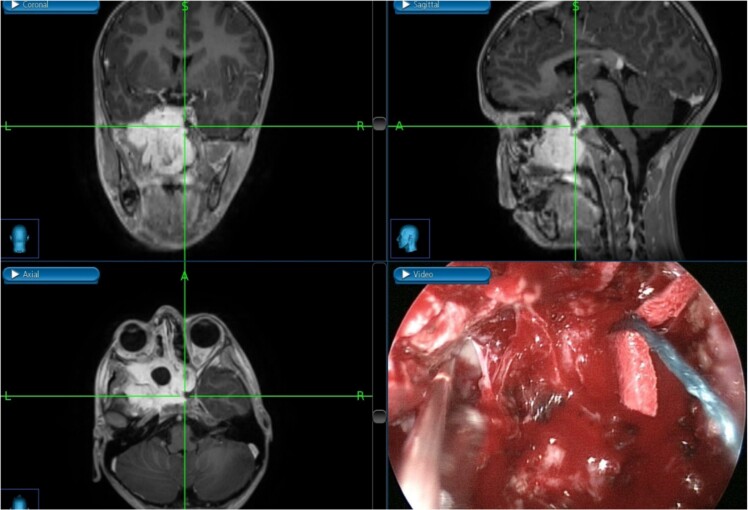Click the R orientation marker in Axial view

point(361,396)
